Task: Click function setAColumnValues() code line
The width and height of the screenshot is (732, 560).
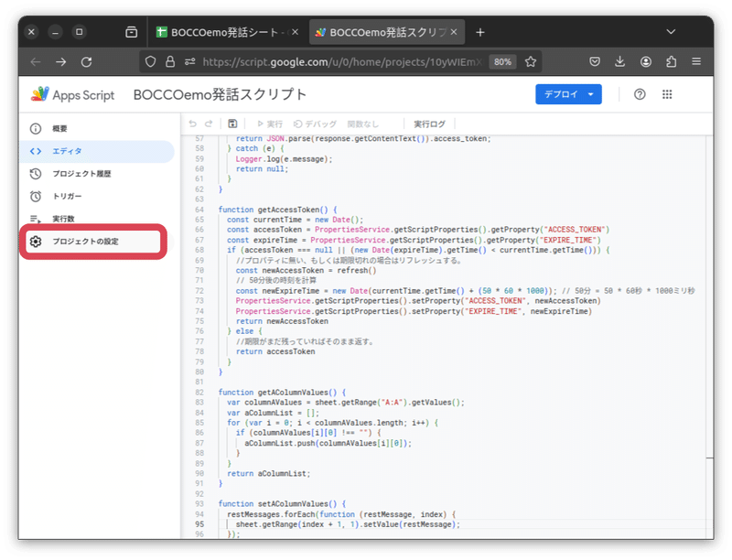Action: [x=282, y=504]
